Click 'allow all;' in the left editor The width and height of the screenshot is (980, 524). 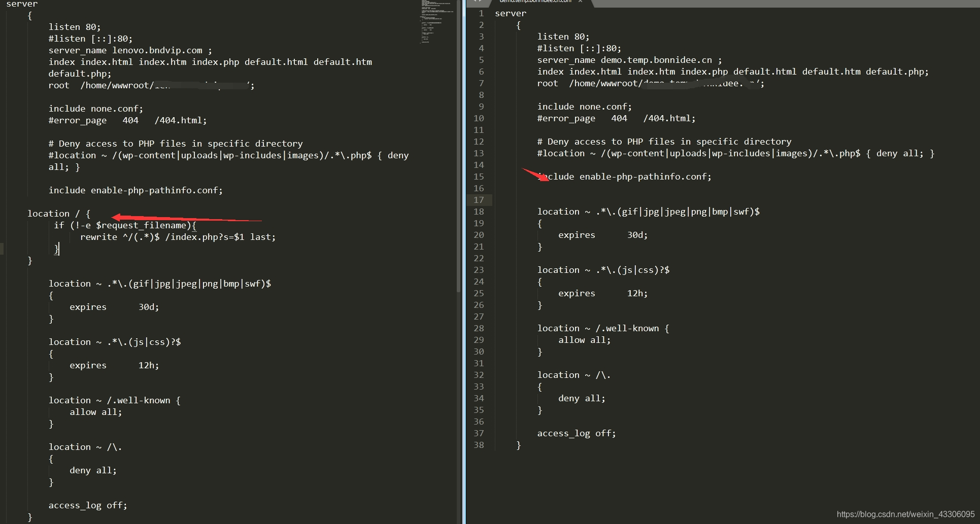[96, 412]
